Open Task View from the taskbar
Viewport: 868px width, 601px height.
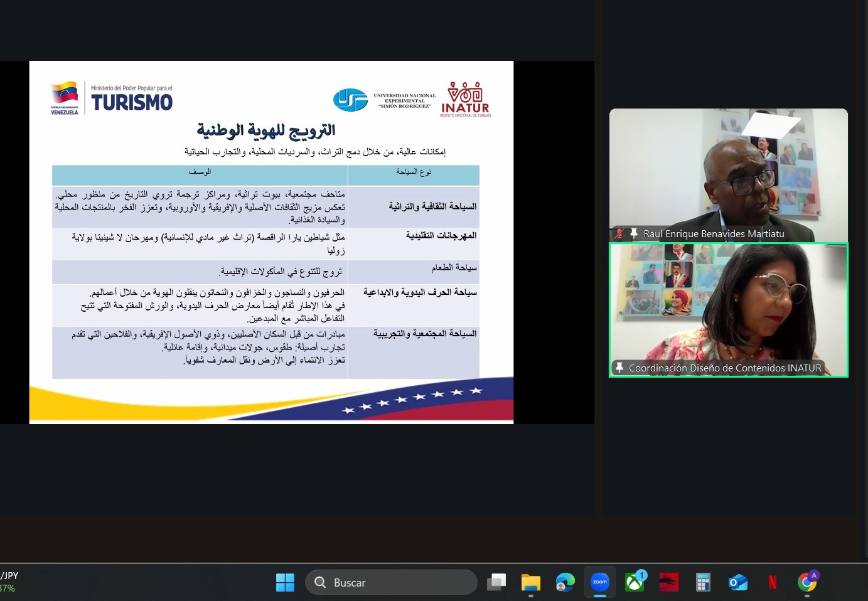496,583
